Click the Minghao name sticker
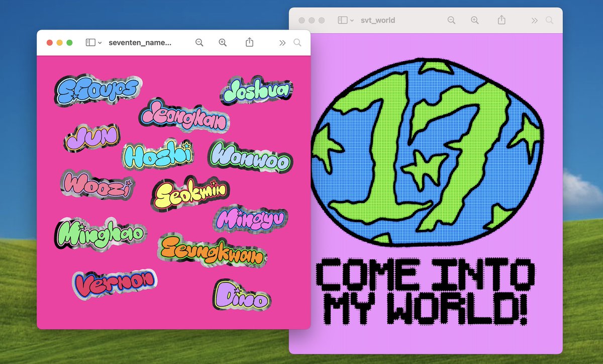The height and width of the screenshot is (364, 603). tap(100, 234)
